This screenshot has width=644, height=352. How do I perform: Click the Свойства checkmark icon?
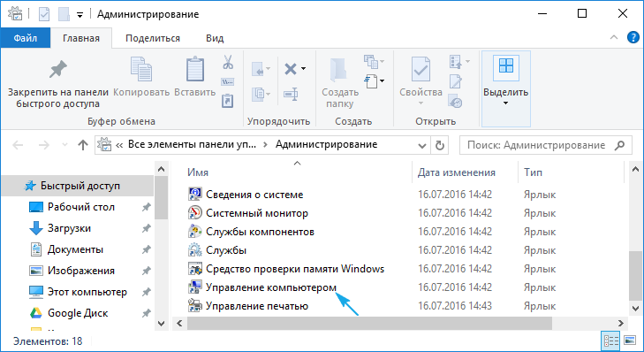[x=421, y=70]
